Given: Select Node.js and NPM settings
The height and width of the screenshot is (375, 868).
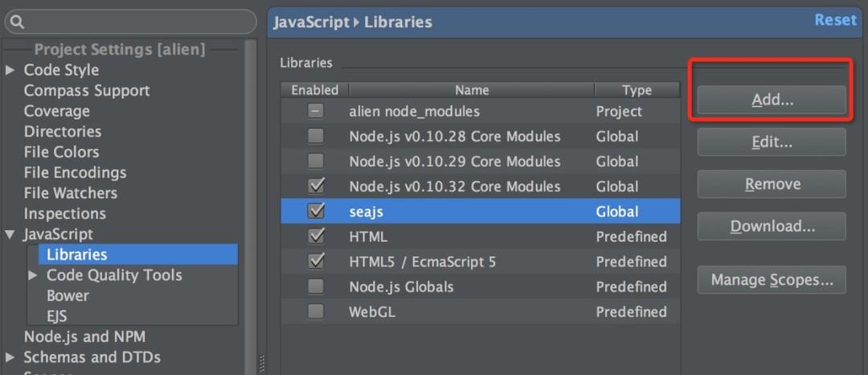Looking at the screenshot, I should point(84,336).
